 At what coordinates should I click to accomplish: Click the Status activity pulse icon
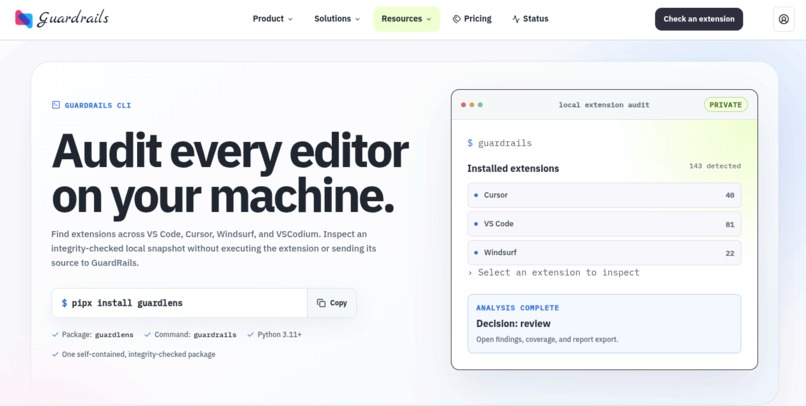coord(516,19)
